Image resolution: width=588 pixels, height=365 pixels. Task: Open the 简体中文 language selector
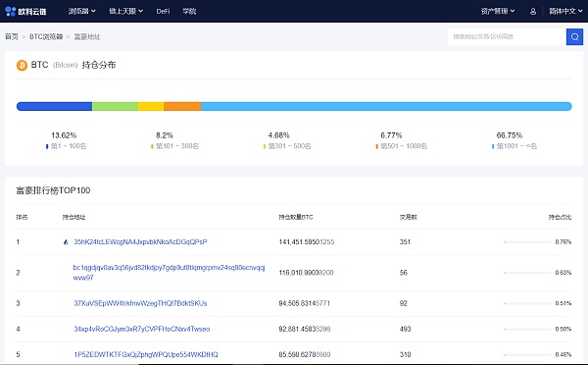(565, 11)
